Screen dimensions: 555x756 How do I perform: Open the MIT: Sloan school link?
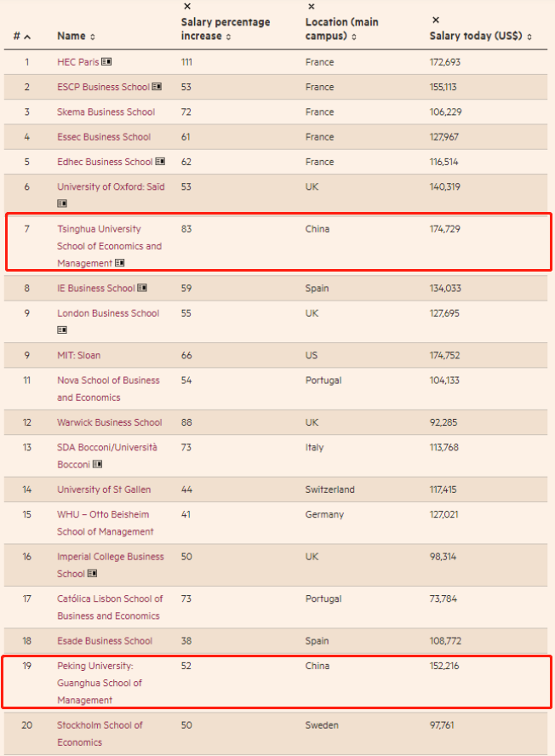coord(78,355)
